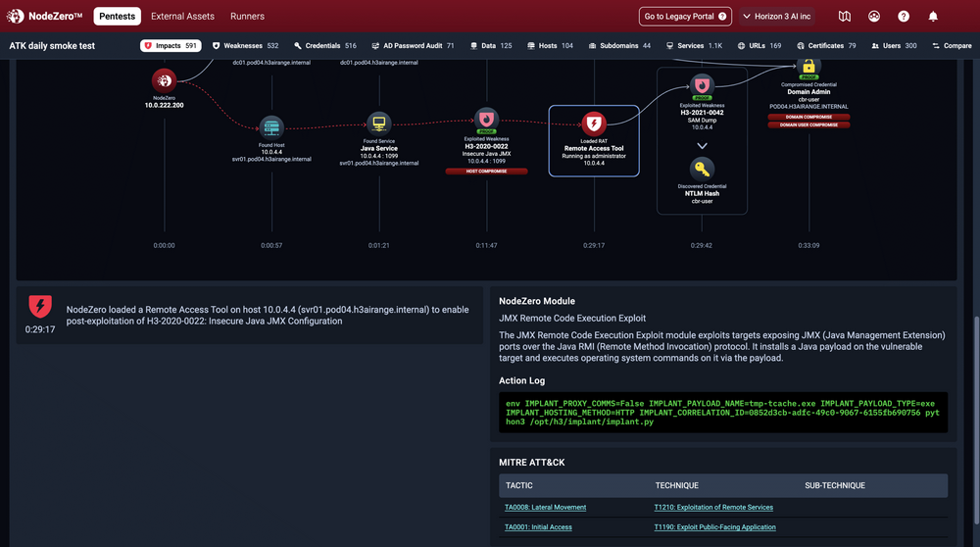Select the Java Service node icon
Screen dimensions: 980x547
378,123
